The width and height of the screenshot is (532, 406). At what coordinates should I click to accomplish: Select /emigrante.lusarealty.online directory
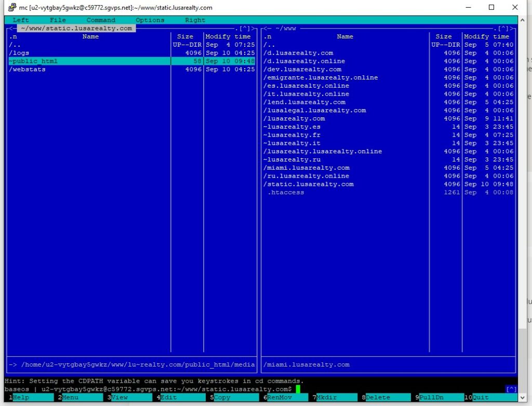pos(389,77)
